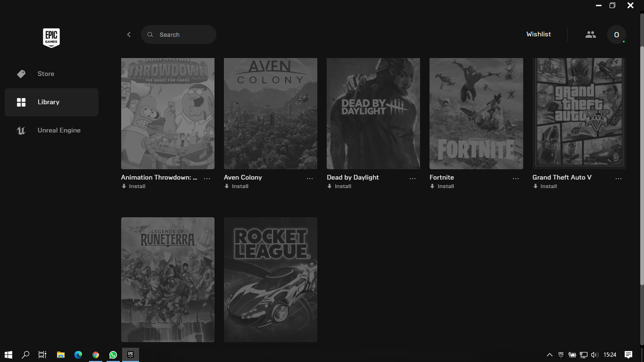
Task: Open WhatsApp from the taskbar
Action: pos(113,354)
